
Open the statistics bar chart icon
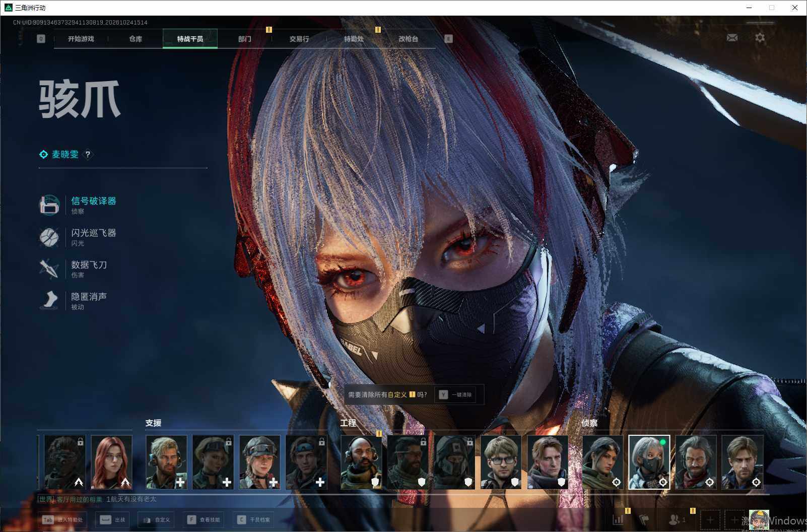[x=618, y=519]
